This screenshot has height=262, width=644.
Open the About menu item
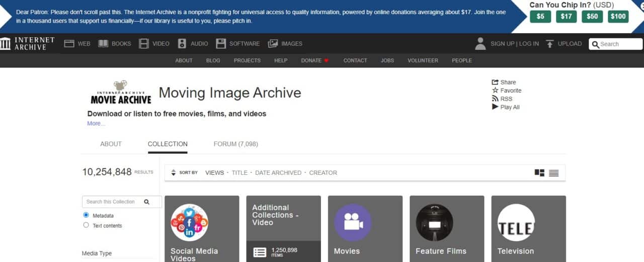click(184, 60)
